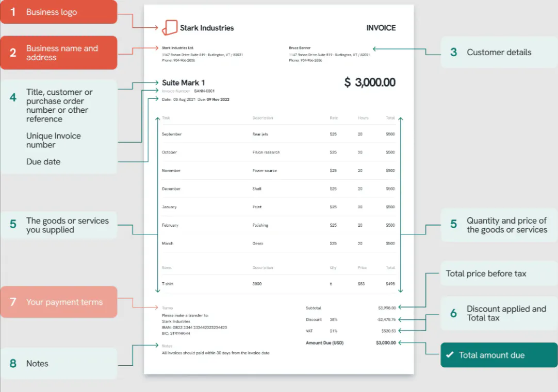Image resolution: width=558 pixels, height=392 pixels.
Task: Select the subtotal value '$3,998.00'
Action: point(387,308)
